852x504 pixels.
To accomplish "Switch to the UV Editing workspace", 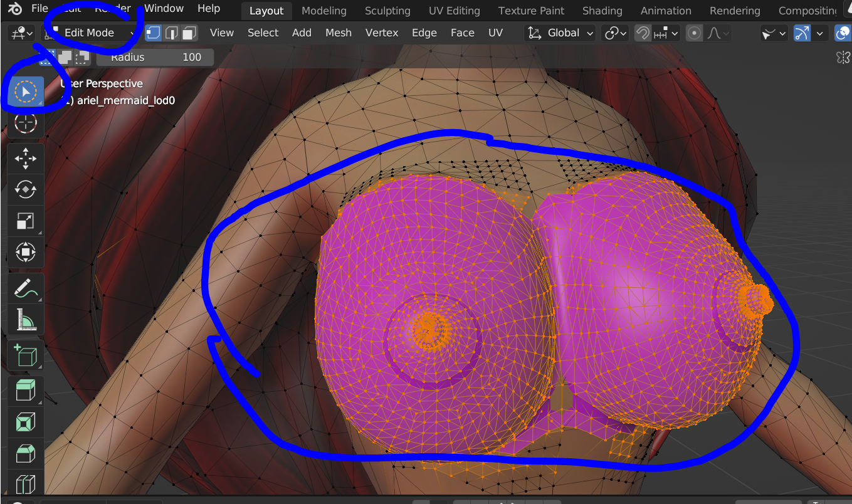I will click(x=455, y=11).
